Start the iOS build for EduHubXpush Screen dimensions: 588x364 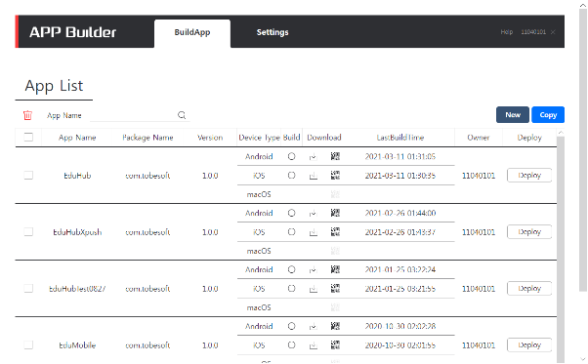pyautogui.click(x=291, y=232)
